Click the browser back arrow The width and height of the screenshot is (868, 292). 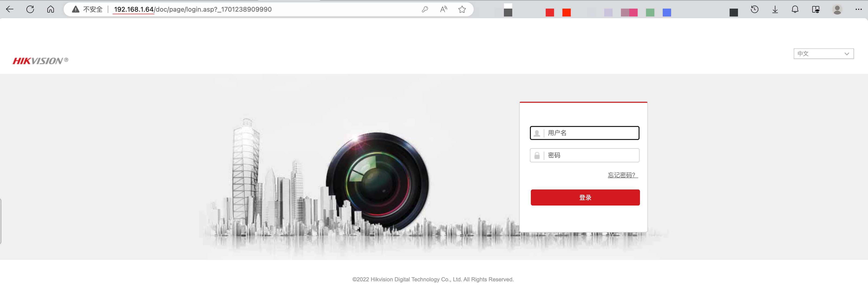pos(10,9)
